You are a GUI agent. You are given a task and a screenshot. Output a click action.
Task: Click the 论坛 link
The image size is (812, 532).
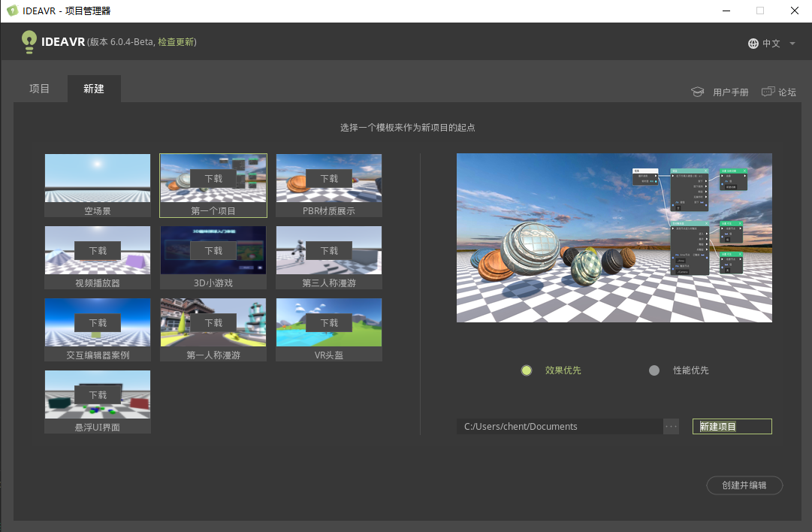[x=786, y=92]
